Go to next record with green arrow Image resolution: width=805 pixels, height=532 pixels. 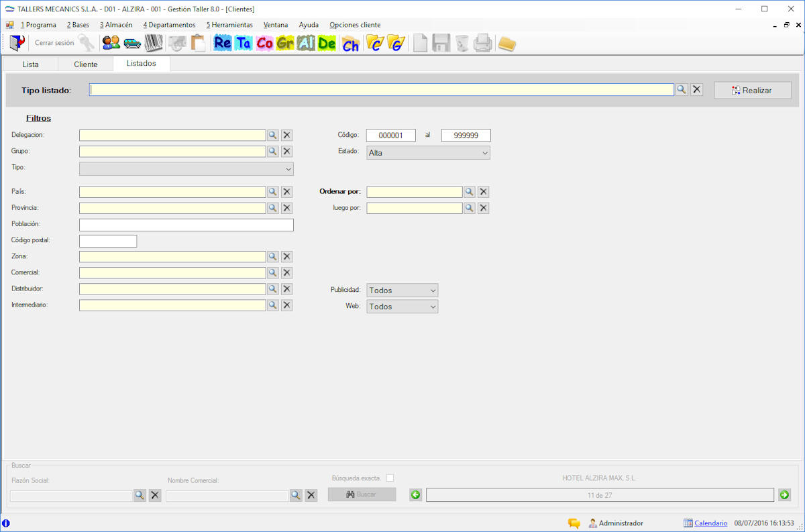[785, 495]
